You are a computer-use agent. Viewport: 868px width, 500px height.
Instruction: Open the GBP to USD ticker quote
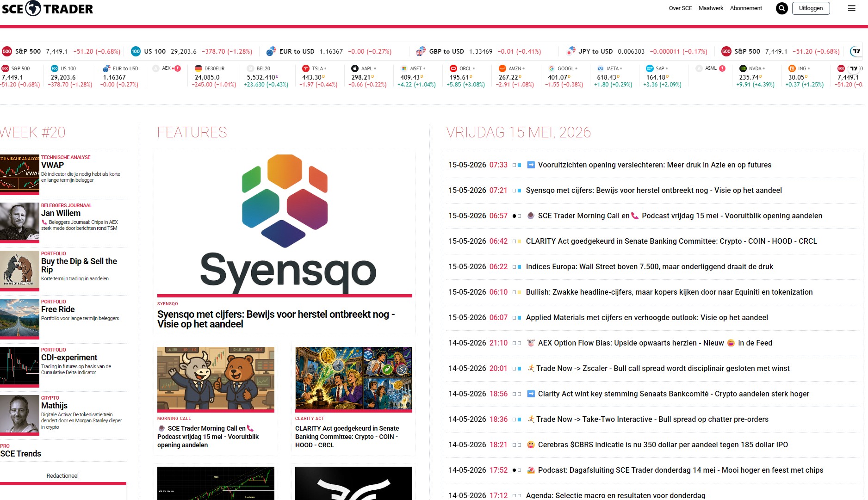click(478, 51)
